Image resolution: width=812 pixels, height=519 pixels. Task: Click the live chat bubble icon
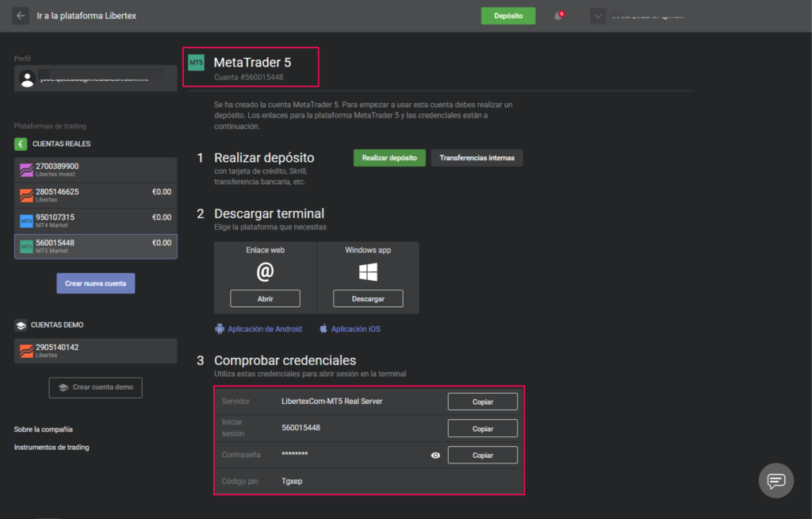[776, 480]
